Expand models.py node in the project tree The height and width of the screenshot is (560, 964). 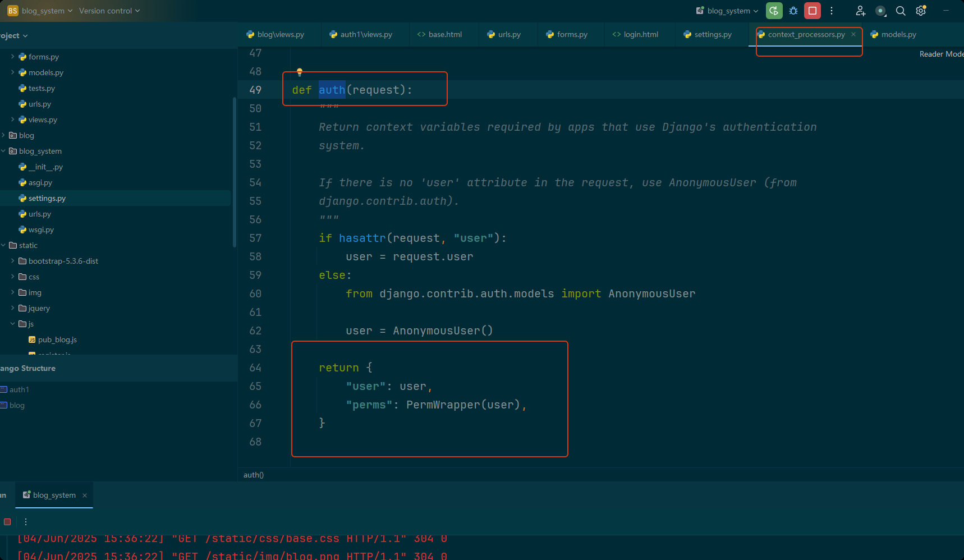tap(13, 72)
